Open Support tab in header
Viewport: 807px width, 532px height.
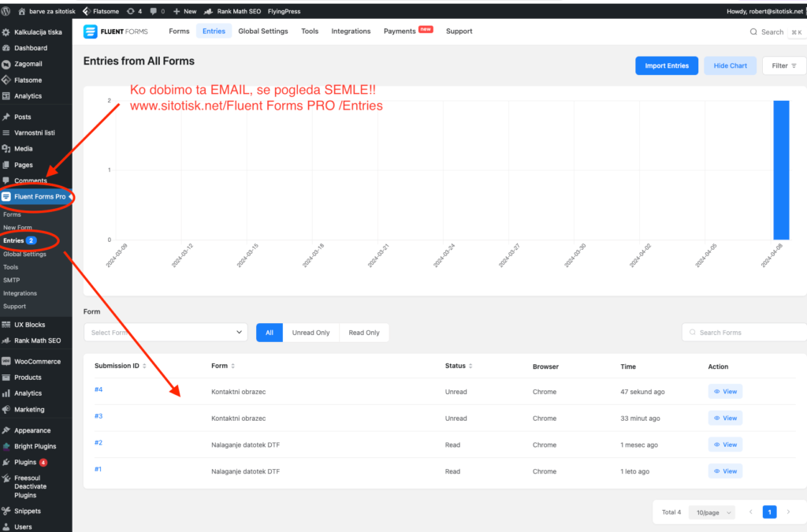pos(459,32)
